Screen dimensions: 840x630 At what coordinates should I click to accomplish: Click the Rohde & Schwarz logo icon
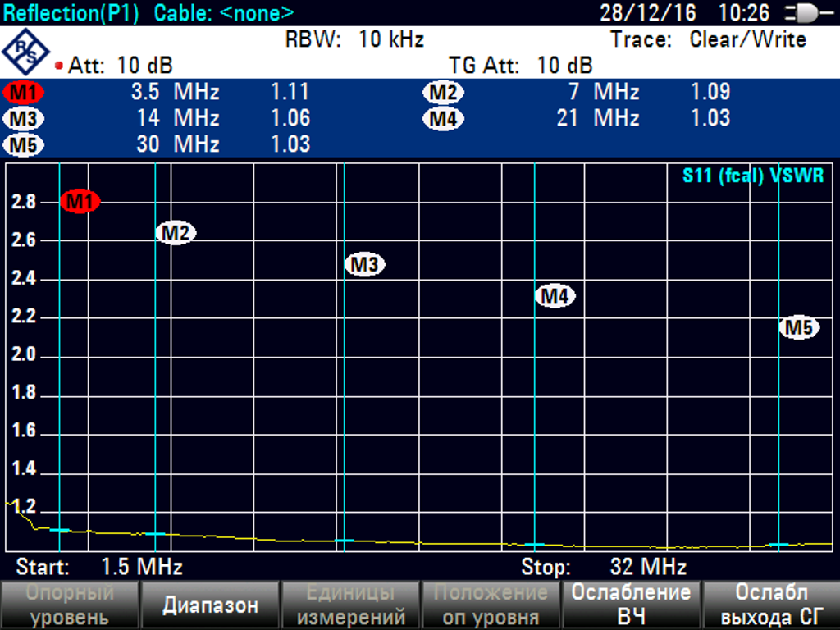(26, 51)
